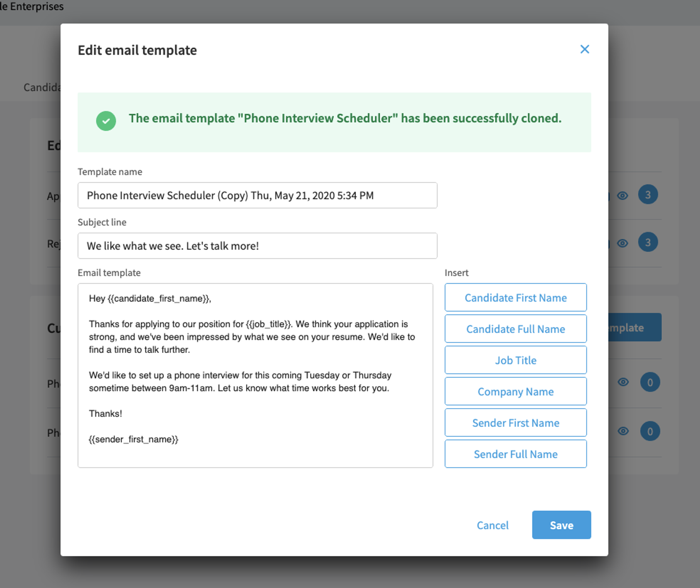Click the 'Email template' field label
Image resolution: width=700 pixels, height=588 pixels.
tap(109, 273)
